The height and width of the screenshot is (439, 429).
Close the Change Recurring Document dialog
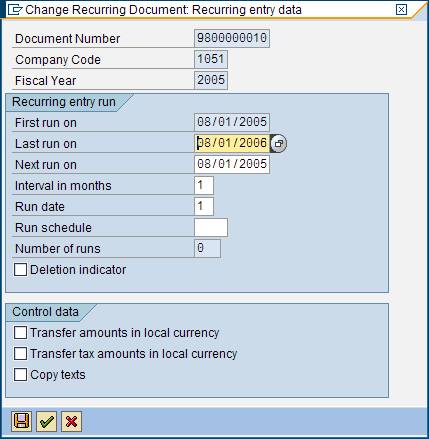point(401,9)
